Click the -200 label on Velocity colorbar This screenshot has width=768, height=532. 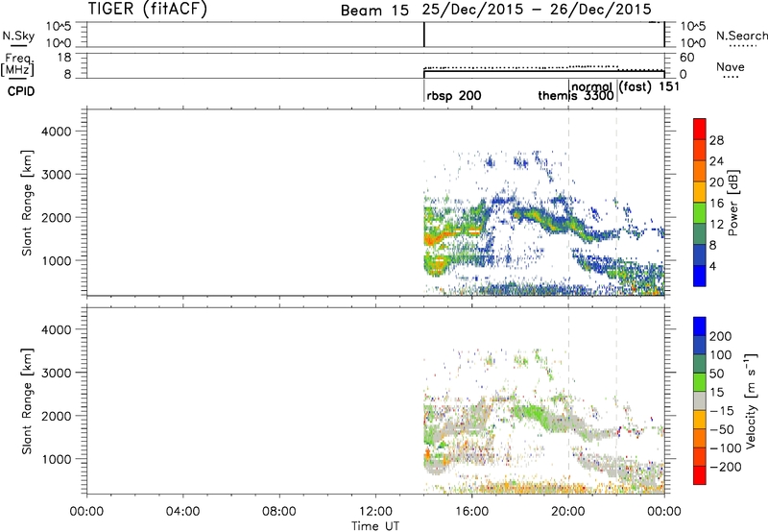click(x=726, y=467)
